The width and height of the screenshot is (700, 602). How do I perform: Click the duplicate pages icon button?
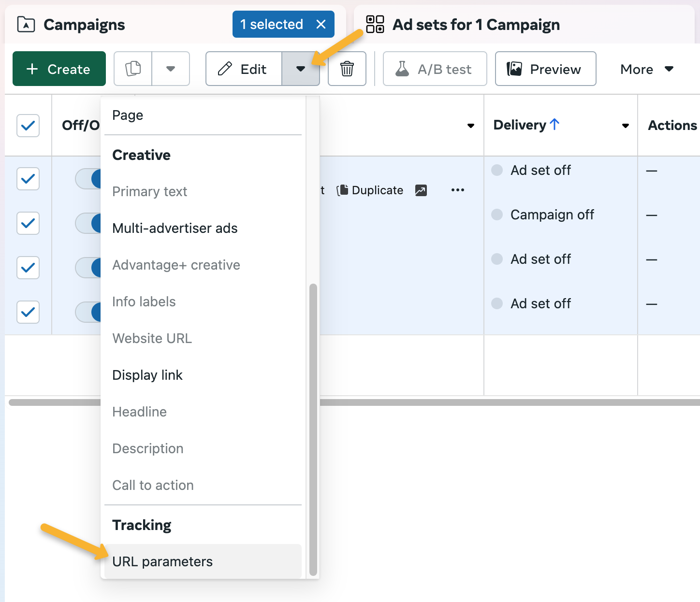[x=133, y=69]
